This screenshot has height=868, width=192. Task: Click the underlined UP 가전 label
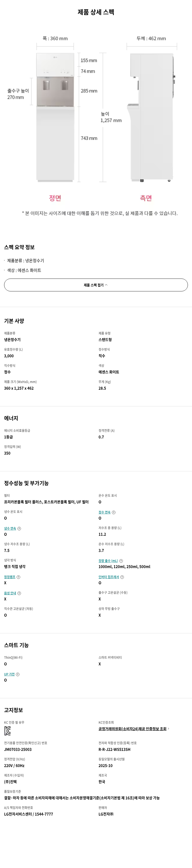9,675
